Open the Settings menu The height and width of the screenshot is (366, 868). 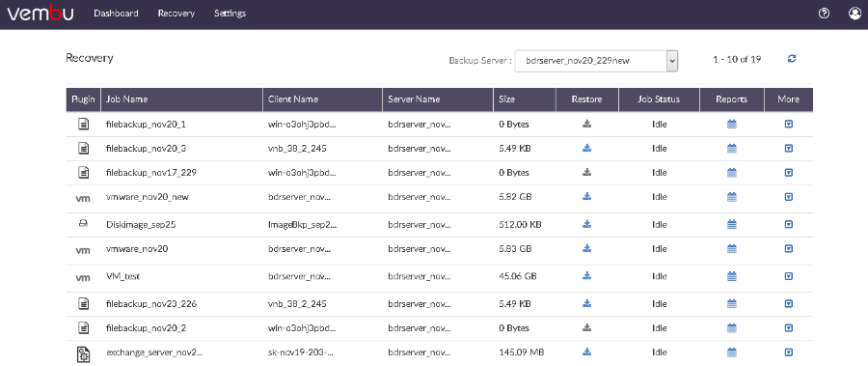pos(230,14)
